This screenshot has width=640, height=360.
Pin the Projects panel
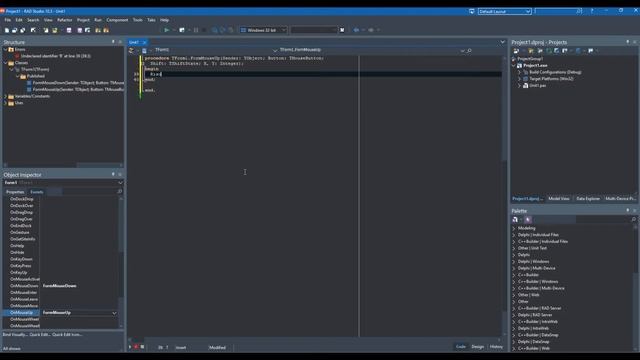pos(627,42)
